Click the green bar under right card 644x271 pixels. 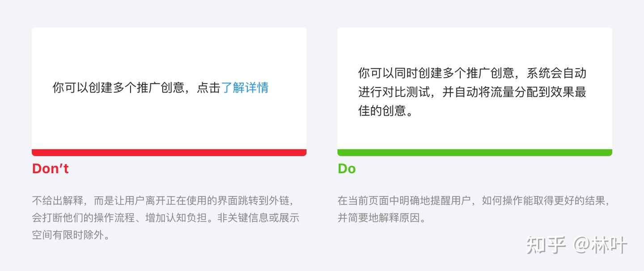475,152
